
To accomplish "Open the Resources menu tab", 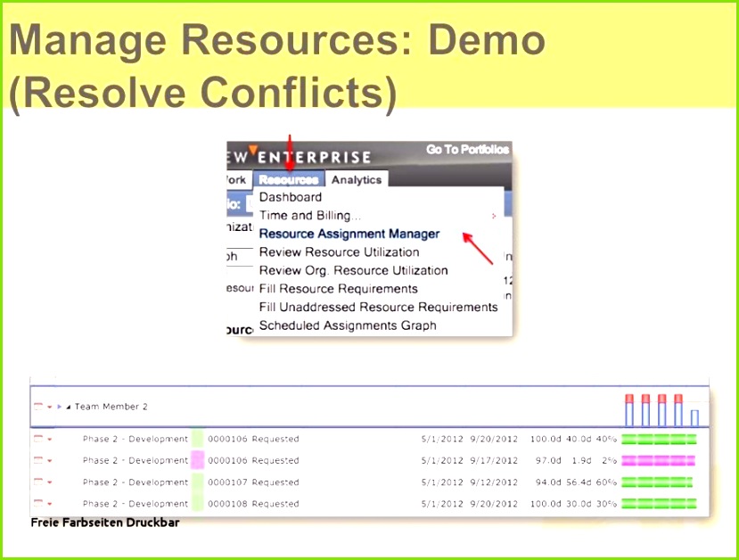I will coord(289,179).
